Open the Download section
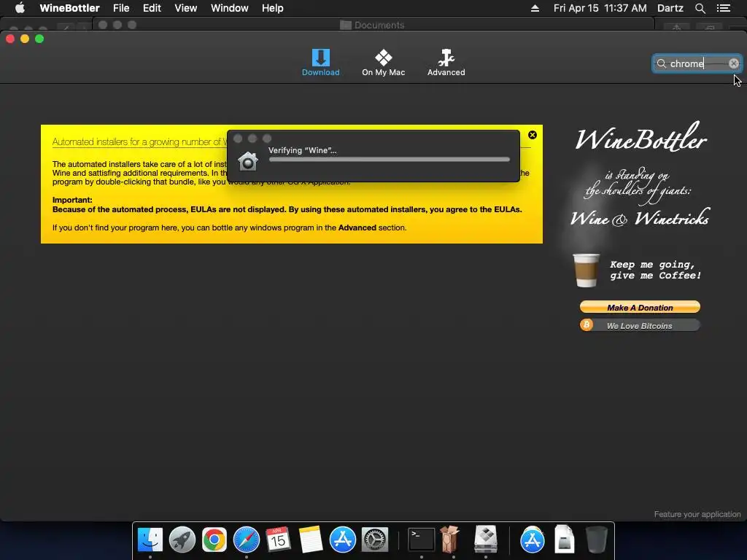747x560 pixels. click(x=321, y=63)
